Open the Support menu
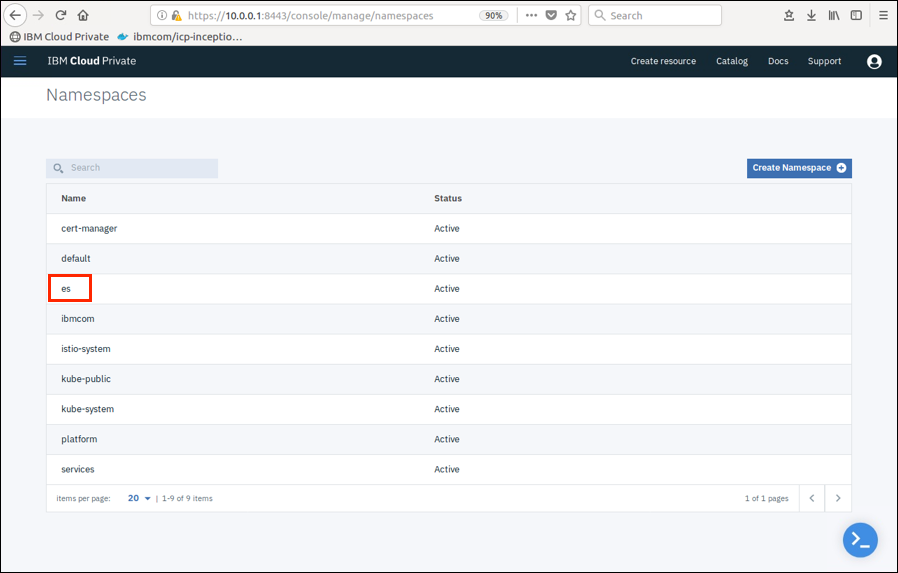The image size is (898, 573). 824,61
